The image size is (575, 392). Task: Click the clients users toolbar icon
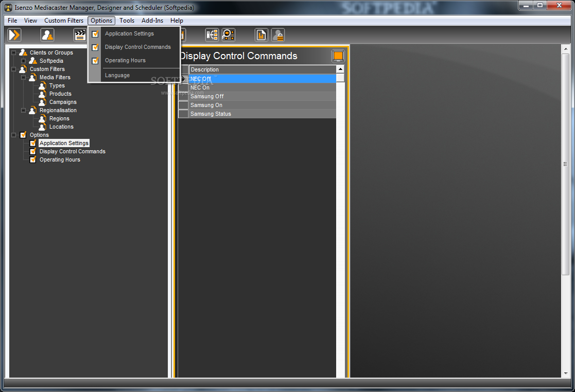click(47, 35)
